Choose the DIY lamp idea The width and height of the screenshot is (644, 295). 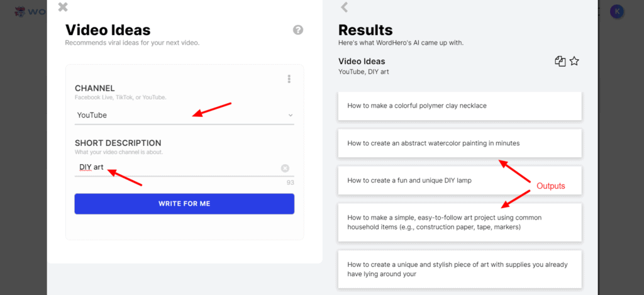point(460,181)
